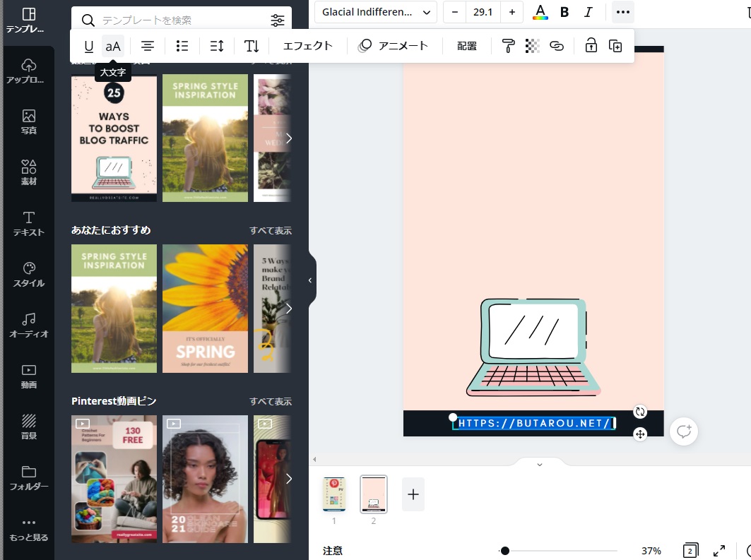Toggle uppercase (aA) formatting
The height and width of the screenshot is (560, 751).
tap(113, 46)
